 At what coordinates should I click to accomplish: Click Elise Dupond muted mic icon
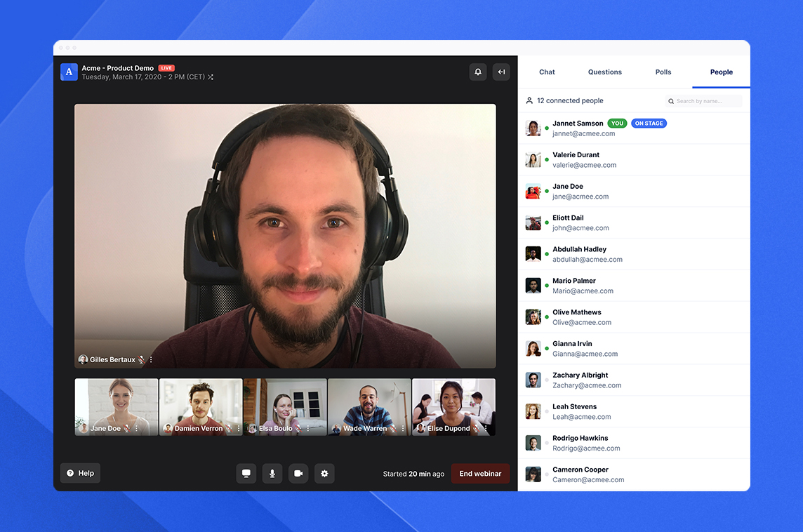click(477, 429)
